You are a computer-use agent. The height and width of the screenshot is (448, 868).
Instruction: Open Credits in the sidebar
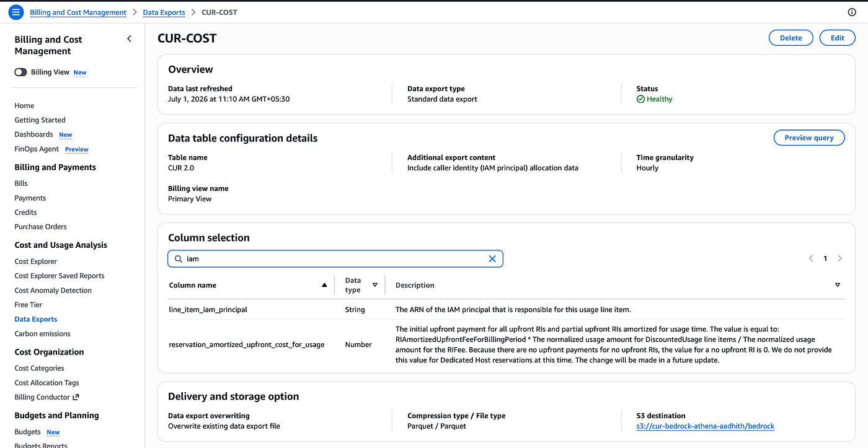(25, 213)
